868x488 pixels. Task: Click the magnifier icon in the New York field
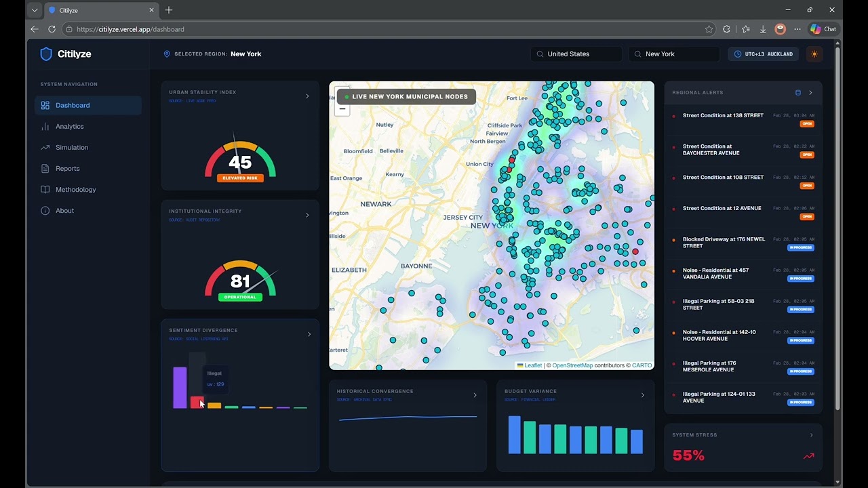(x=638, y=54)
